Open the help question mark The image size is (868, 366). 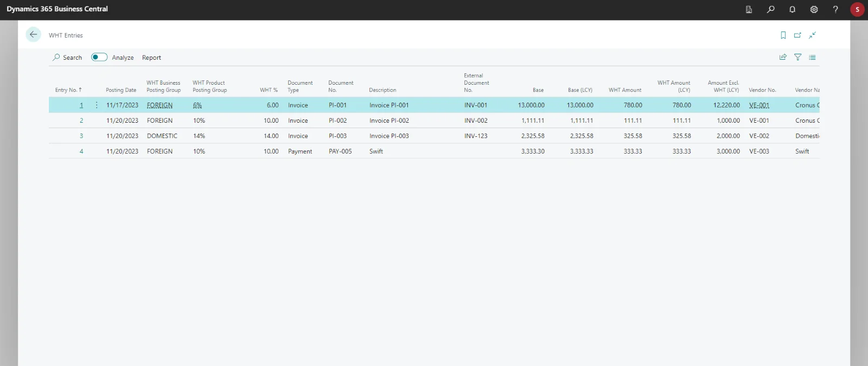point(835,9)
